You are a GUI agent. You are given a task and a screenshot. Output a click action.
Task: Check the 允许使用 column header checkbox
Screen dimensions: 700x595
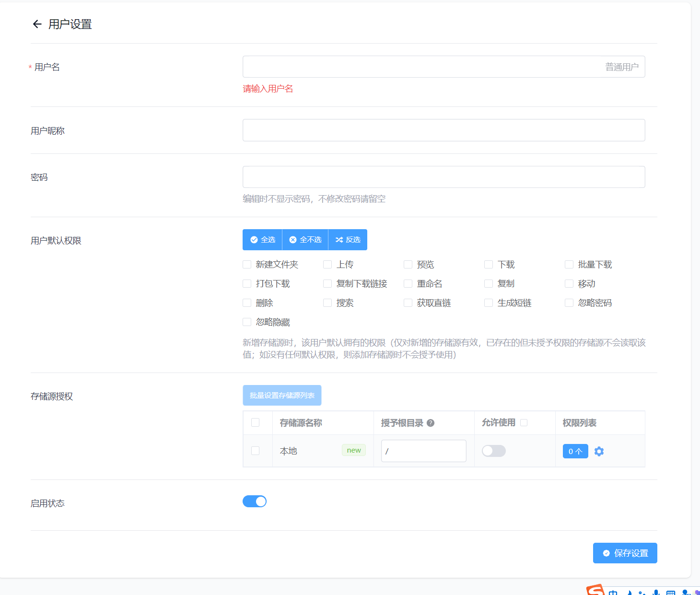point(524,423)
